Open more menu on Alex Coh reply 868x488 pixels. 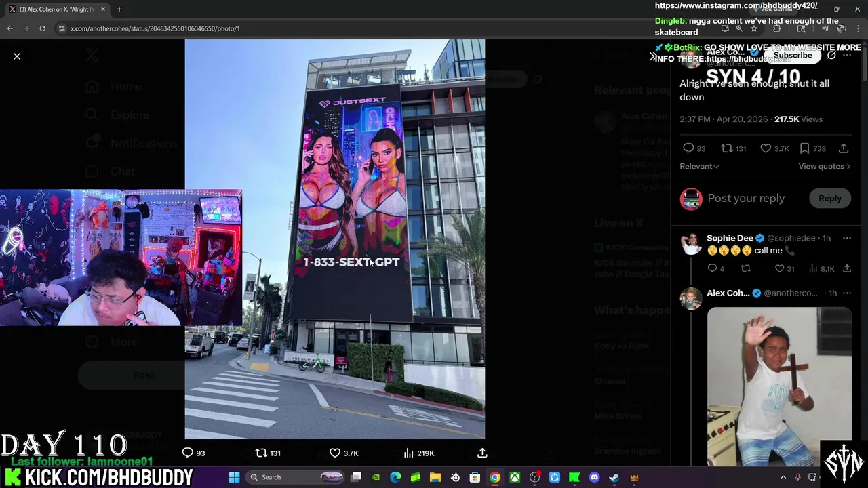point(846,293)
